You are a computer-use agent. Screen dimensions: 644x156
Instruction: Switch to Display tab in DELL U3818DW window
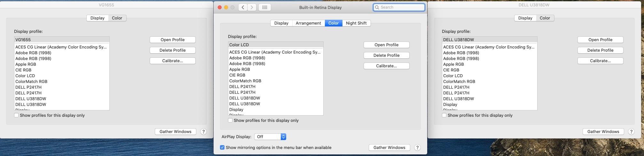tap(525, 18)
